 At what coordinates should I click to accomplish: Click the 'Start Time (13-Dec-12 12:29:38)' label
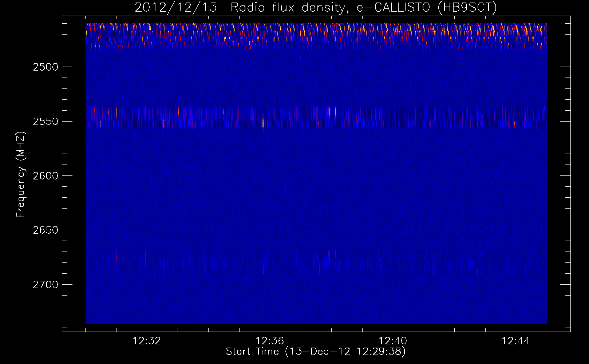[x=316, y=352]
